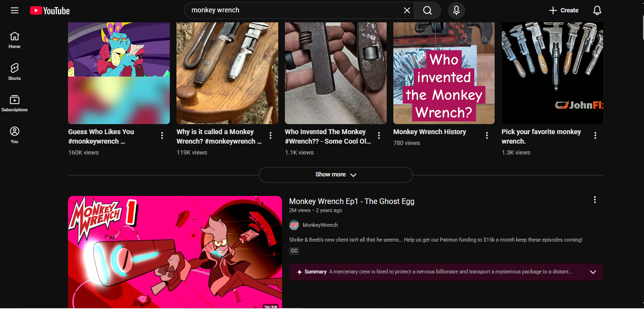Clear the search box with X
Viewport: 644px width, 311px height.
pos(407,10)
